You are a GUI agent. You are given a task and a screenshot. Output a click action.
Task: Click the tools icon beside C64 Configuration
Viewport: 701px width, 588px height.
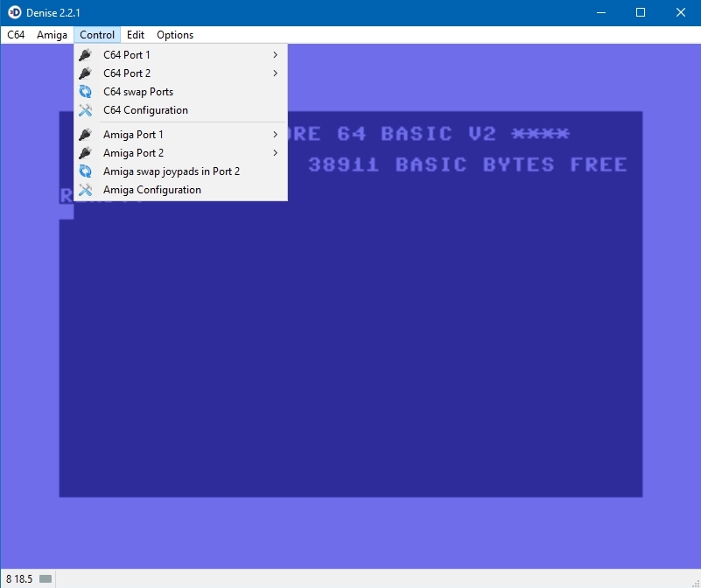click(85, 110)
